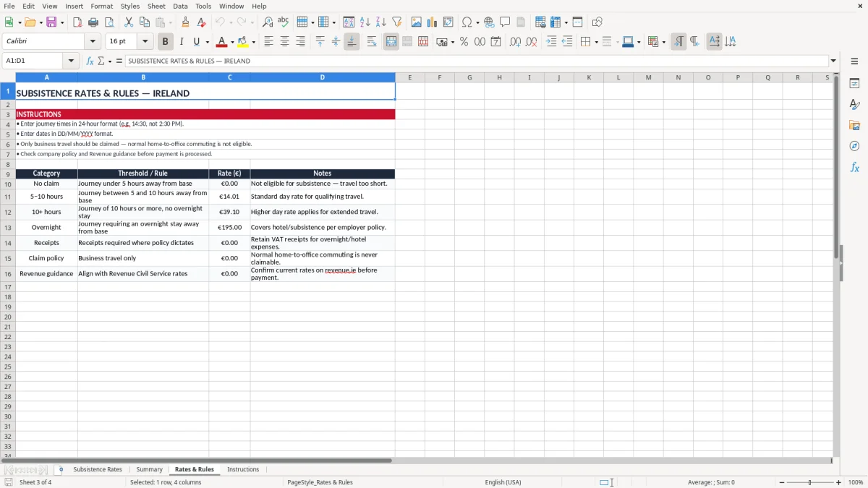868x488 pixels.
Task: Sort ascending A to Z
Action: [365, 22]
